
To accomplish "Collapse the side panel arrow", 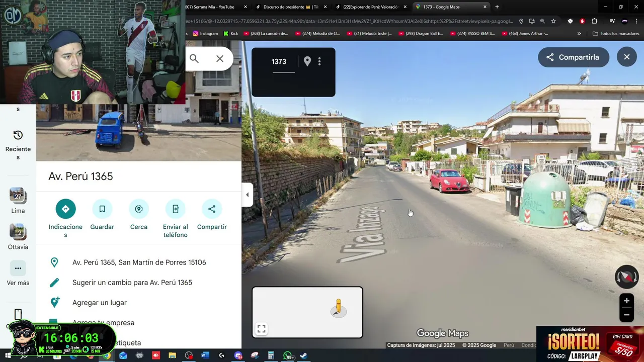I will [247, 195].
